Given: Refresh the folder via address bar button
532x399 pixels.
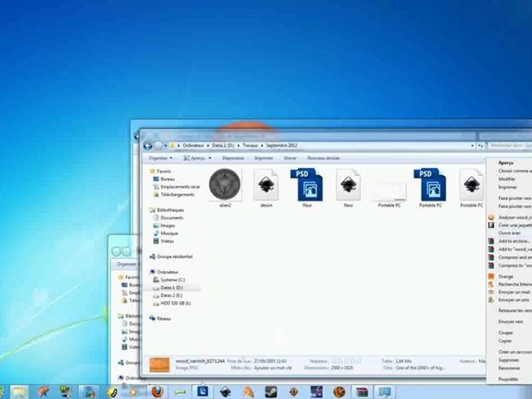Looking at the screenshot, I should coord(480,146).
